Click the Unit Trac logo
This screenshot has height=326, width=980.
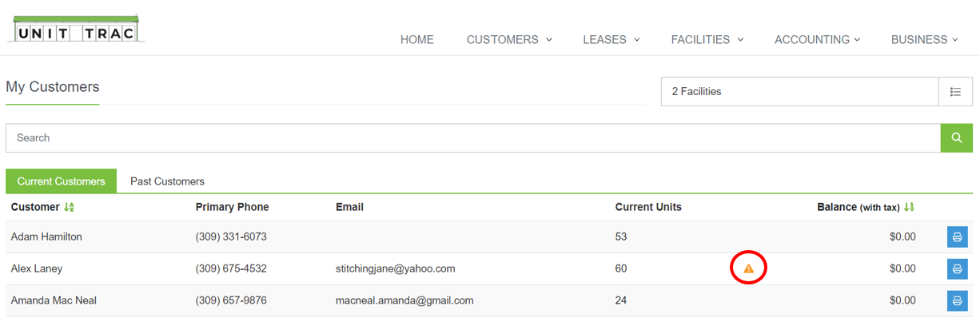click(76, 30)
